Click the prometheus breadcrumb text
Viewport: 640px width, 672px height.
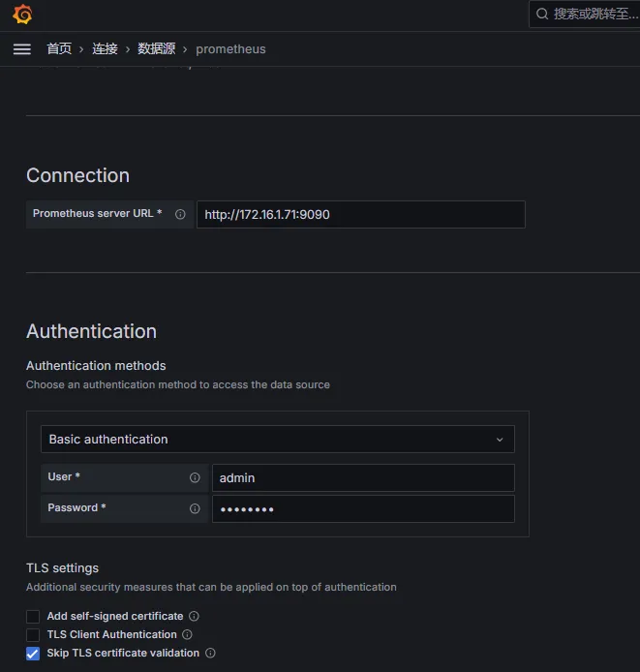point(230,49)
